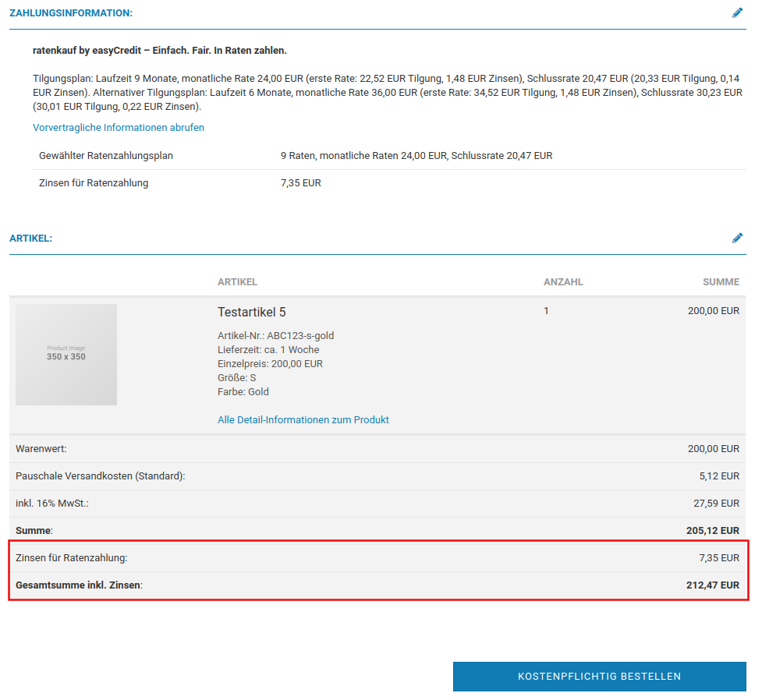Click the Gesamtsumme 212,47 EUR amount
The height and width of the screenshot is (700, 762).
point(713,585)
